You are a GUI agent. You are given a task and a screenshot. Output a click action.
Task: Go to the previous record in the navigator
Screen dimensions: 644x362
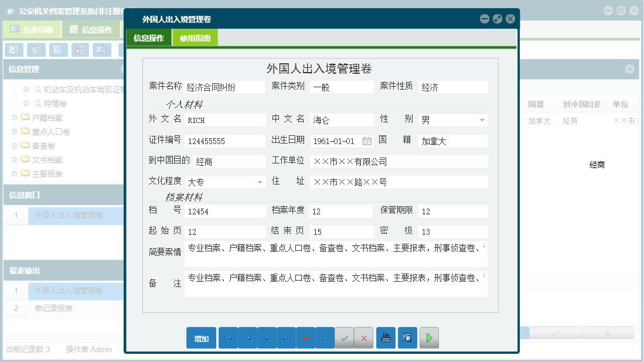coord(248,338)
